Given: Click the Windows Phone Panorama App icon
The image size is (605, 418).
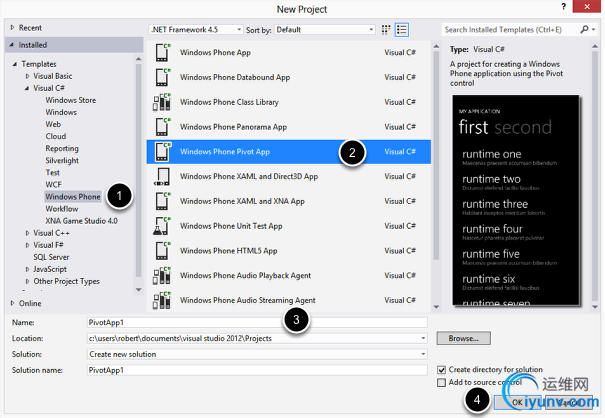Looking at the screenshot, I should coord(162,127).
